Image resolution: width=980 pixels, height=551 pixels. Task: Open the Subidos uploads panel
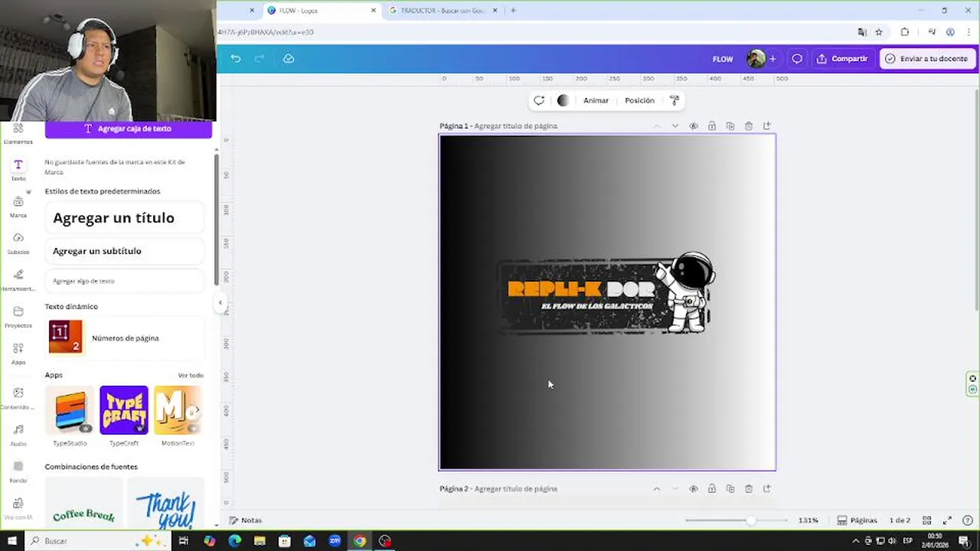pyautogui.click(x=18, y=243)
